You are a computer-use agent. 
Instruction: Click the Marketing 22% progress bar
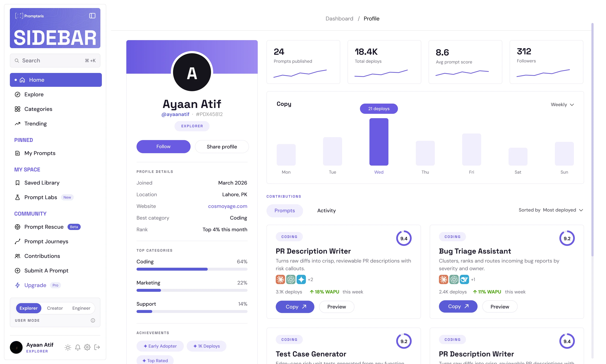[192, 290]
